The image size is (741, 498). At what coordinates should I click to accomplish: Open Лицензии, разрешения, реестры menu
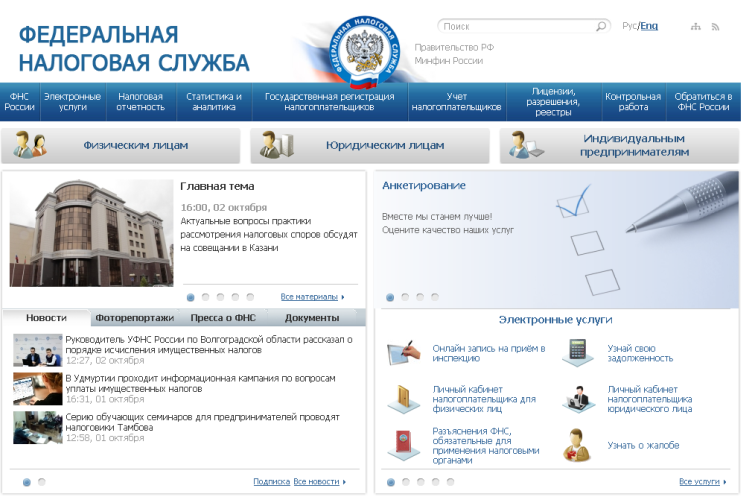(x=553, y=102)
